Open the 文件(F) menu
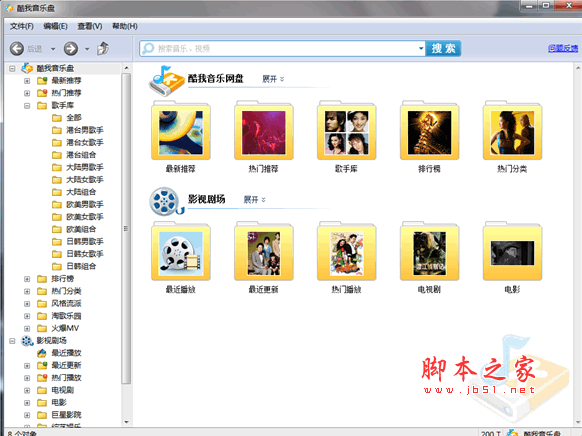Image resolution: width=582 pixels, height=436 pixels. click(22, 26)
